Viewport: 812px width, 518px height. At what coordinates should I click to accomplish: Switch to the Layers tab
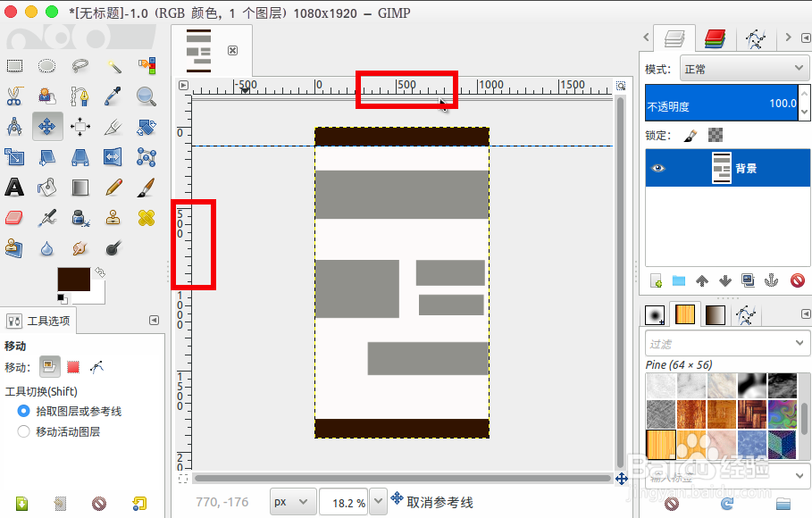[x=674, y=39]
